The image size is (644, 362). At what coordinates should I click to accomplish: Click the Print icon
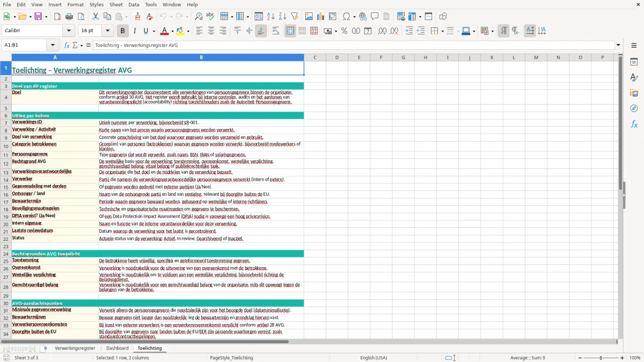coord(69,17)
